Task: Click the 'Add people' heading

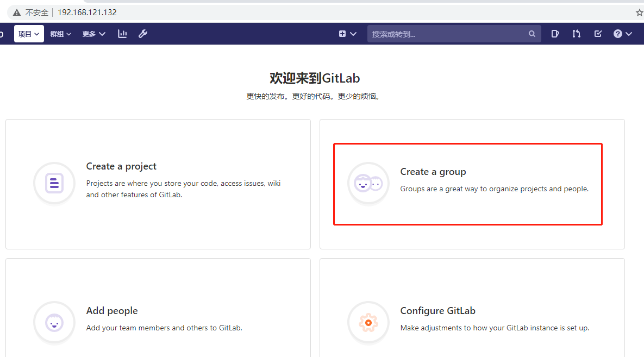Action: pos(112,311)
